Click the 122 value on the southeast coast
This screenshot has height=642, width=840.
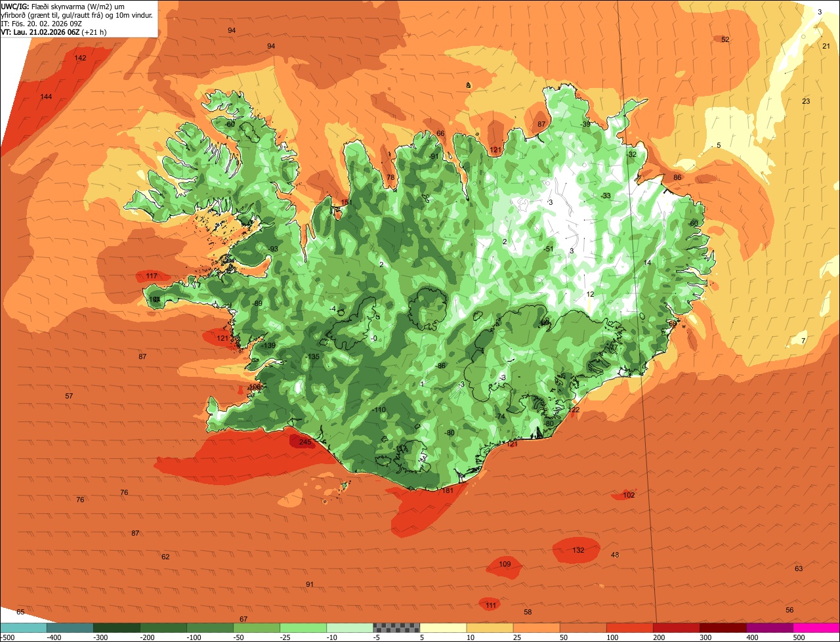click(x=574, y=410)
